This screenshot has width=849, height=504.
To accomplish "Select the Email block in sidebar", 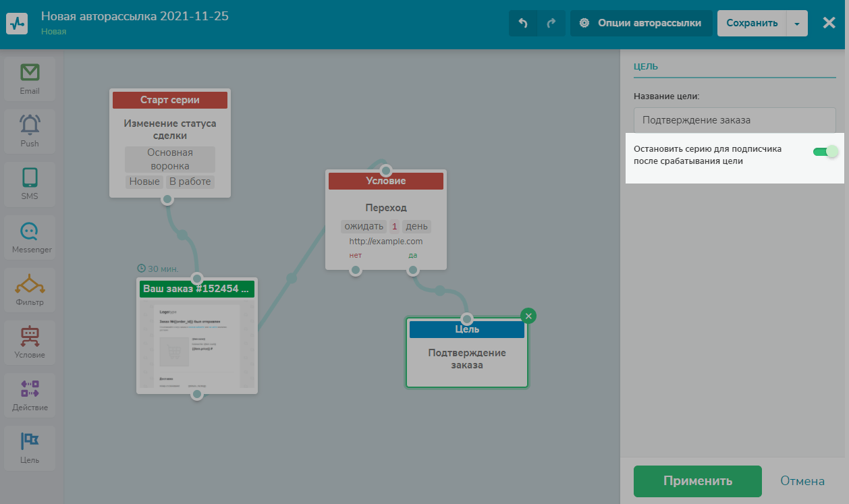I will (x=30, y=79).
